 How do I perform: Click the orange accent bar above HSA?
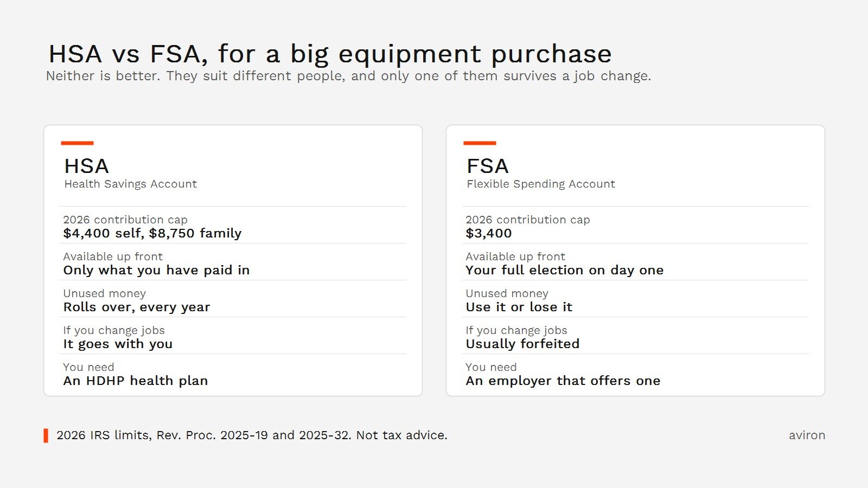point(77,143)
